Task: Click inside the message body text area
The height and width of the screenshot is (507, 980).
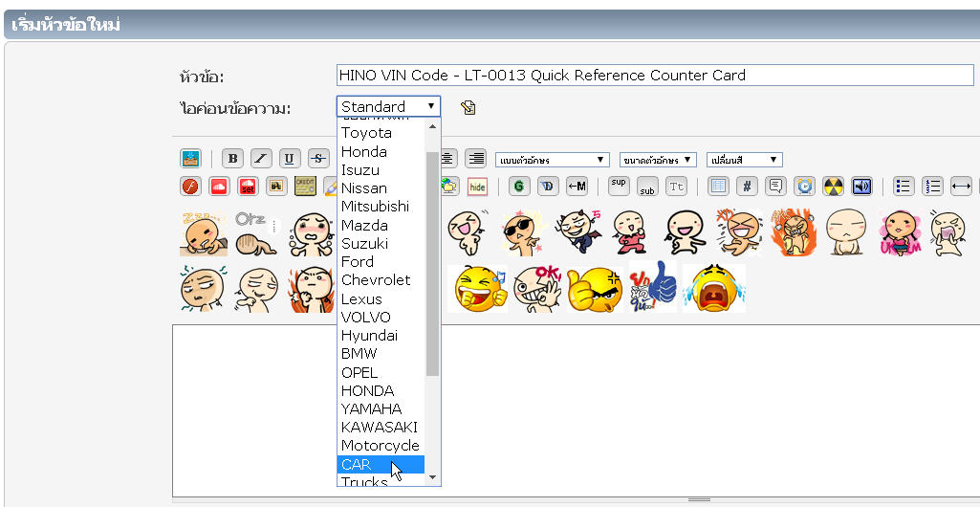Action: pos(575,410)
